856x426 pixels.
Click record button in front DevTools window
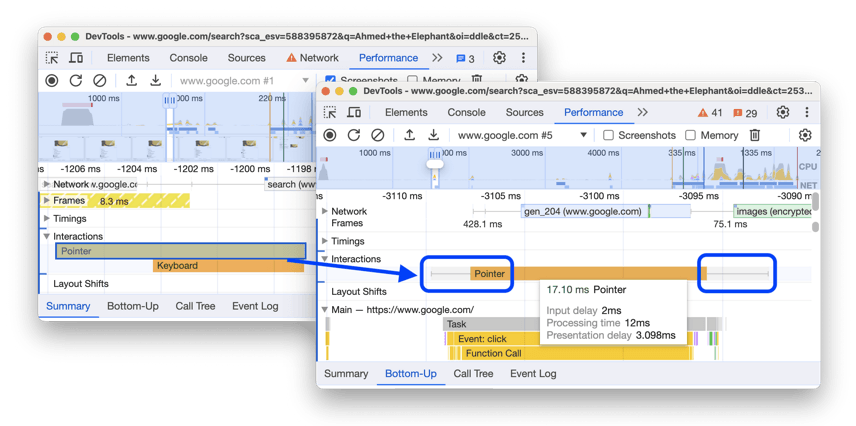pos(330,135)
